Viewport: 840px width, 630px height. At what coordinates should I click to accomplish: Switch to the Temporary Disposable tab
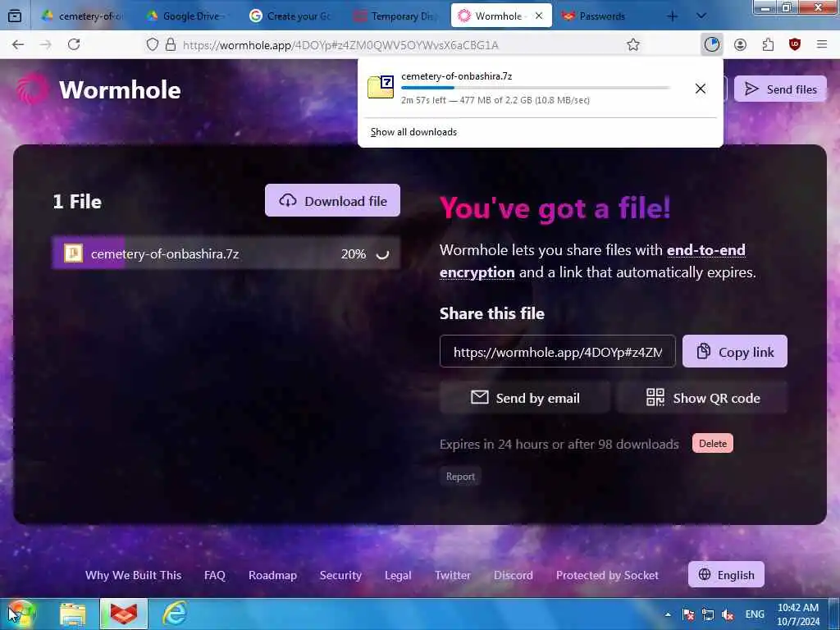point(394,16)
